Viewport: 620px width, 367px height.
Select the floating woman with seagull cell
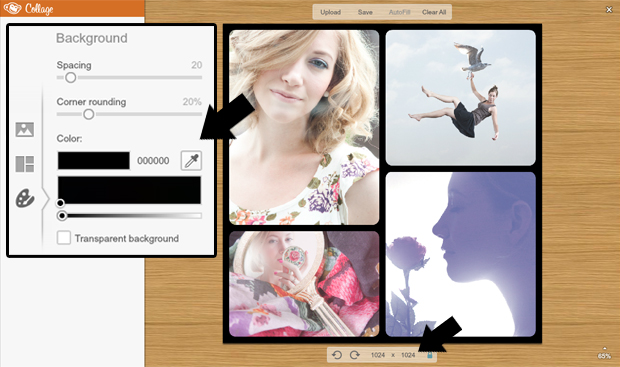click(461, 98)
